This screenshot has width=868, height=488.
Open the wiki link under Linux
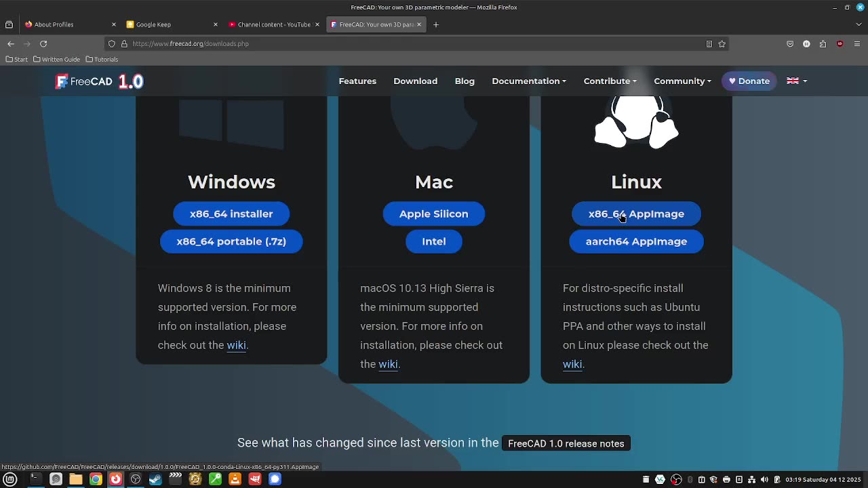coord(572,364)
